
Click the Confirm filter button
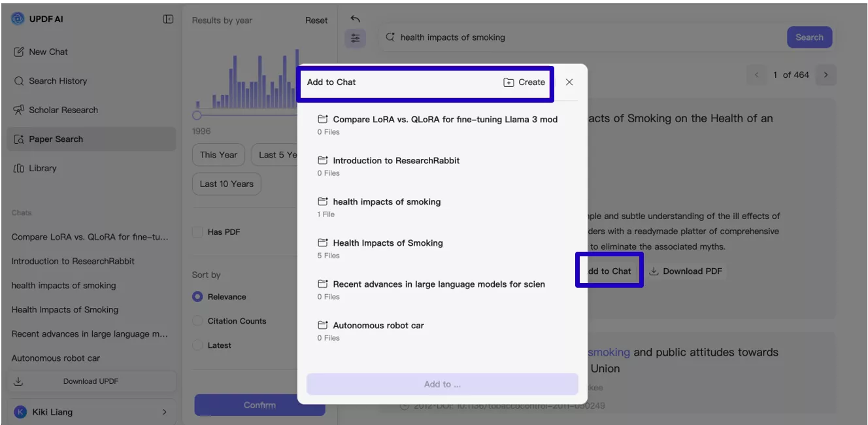pos(259,405)
